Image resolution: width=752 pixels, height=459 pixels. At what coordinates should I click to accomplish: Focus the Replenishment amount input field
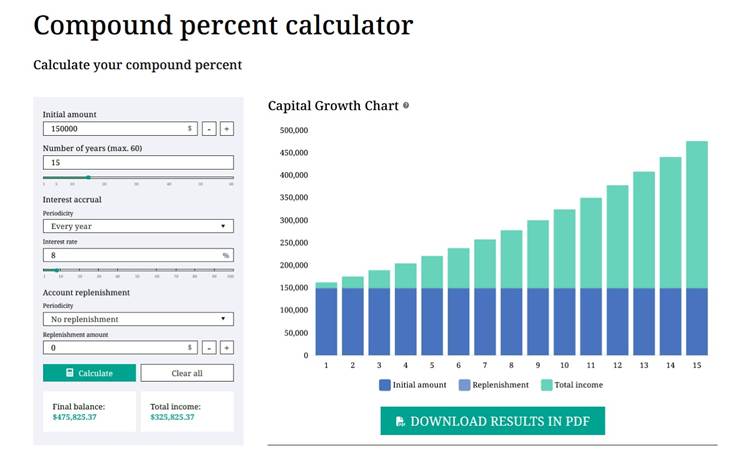[x=115, y=347]
